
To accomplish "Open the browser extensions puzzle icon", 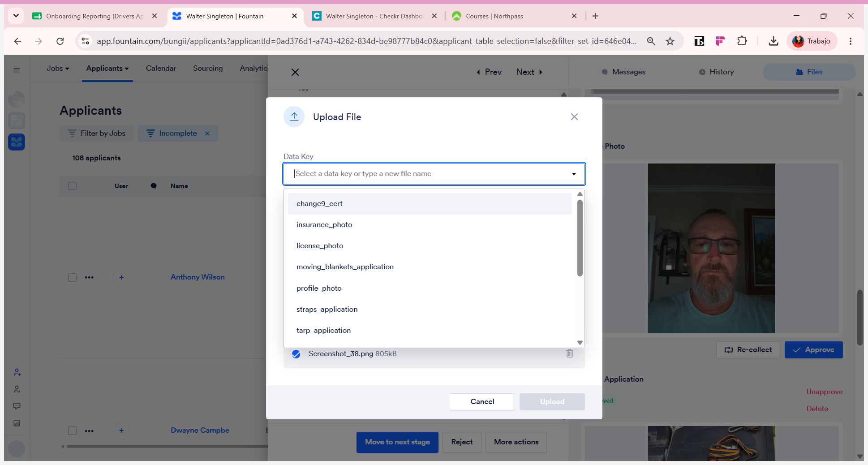I will tap(742, 41).
